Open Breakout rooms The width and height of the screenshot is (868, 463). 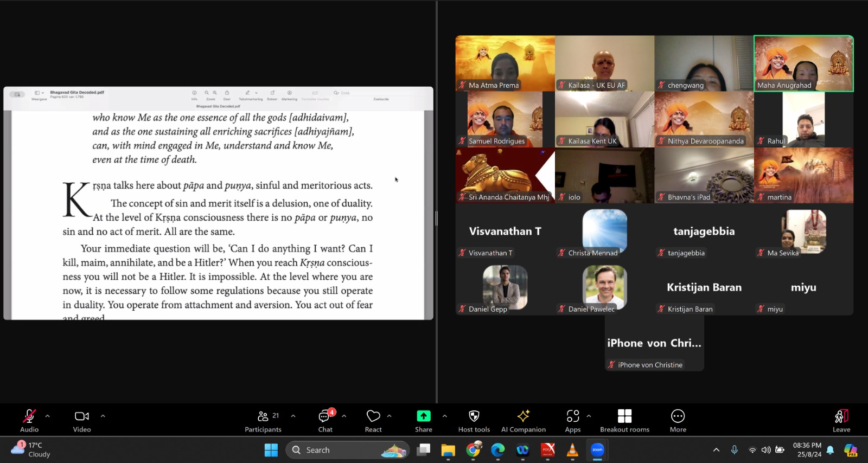pyautogui.click(x=624, y=420)
